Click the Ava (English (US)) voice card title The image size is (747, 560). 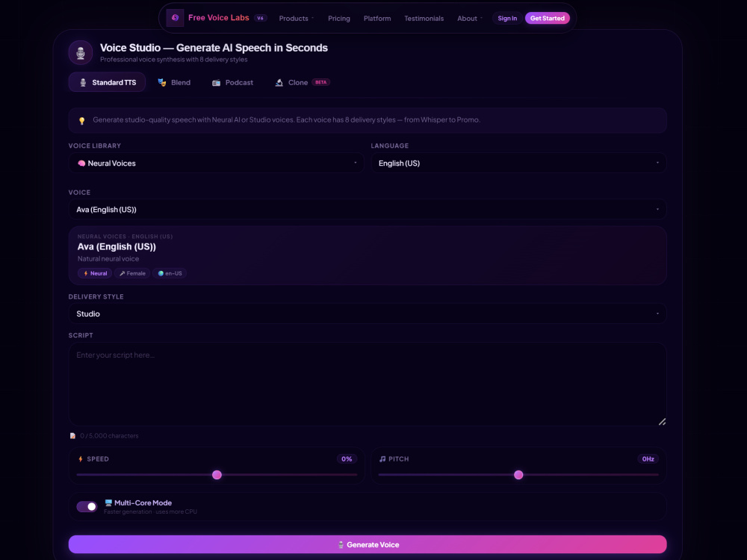click(x=117, y=246)
